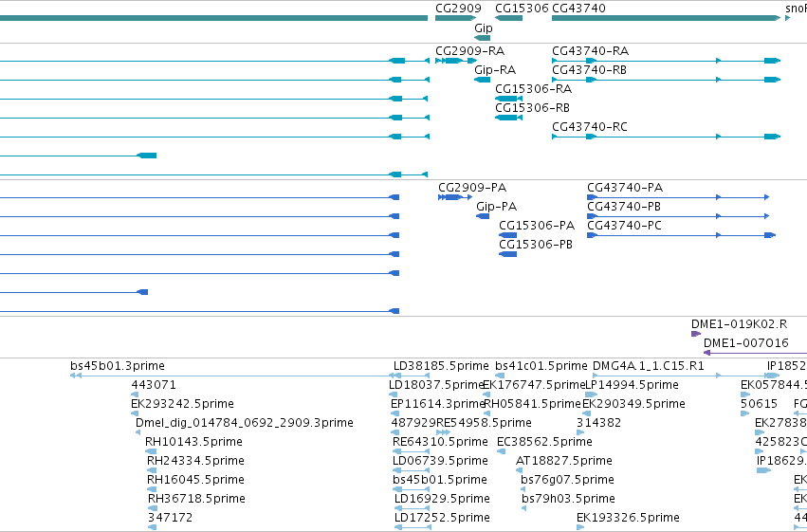Screen dimensions: 807x532
Task: Click the CG2909 gene label
Action: (x=458, y=9)
